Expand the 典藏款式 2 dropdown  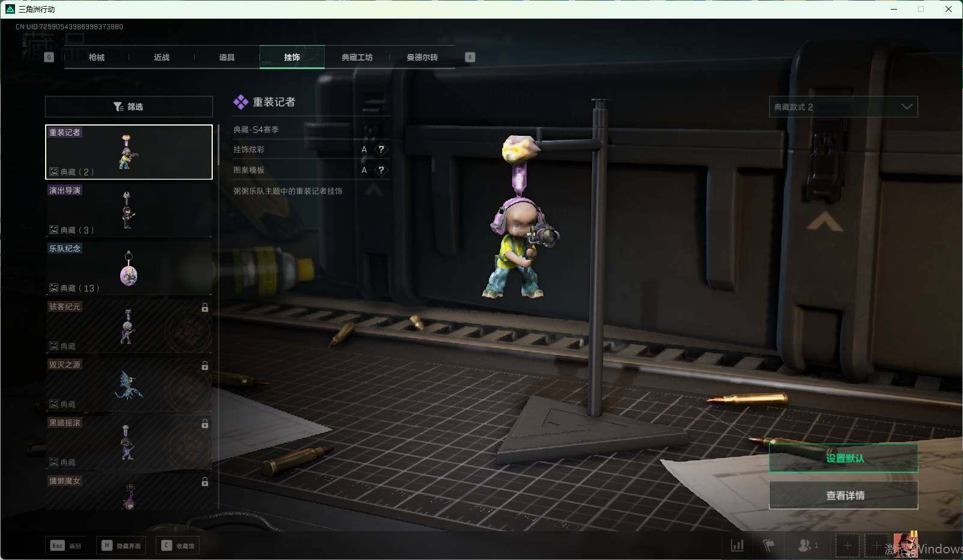pos(843,107)
